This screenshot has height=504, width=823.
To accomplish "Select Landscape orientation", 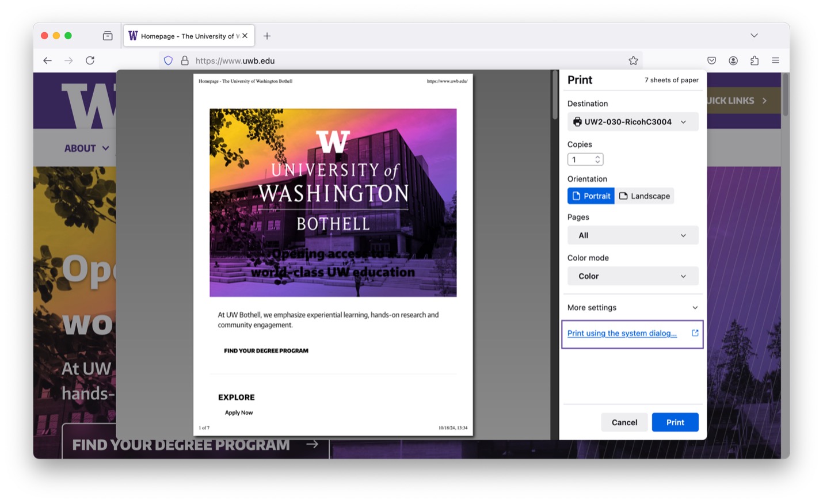I will click(x=645, y=196).
